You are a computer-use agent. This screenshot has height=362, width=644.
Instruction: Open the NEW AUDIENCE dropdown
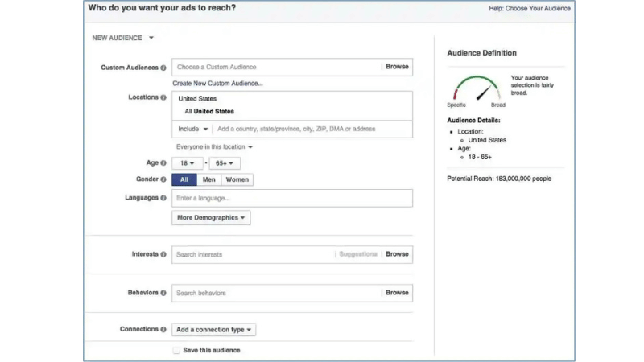point(123,38)
